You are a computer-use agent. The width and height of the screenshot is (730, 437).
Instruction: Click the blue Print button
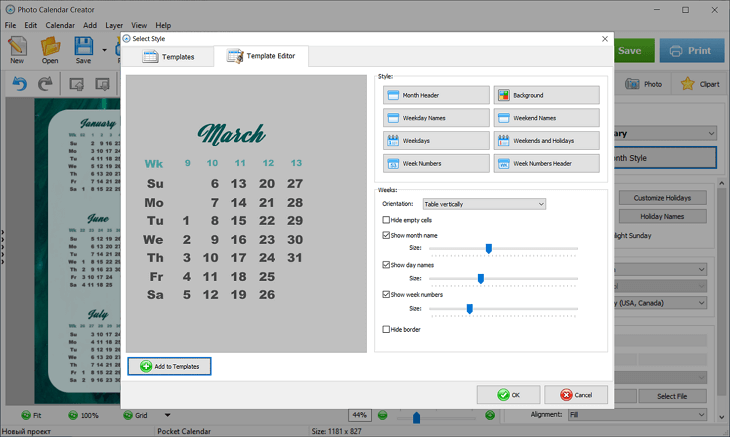coord(692,51)
